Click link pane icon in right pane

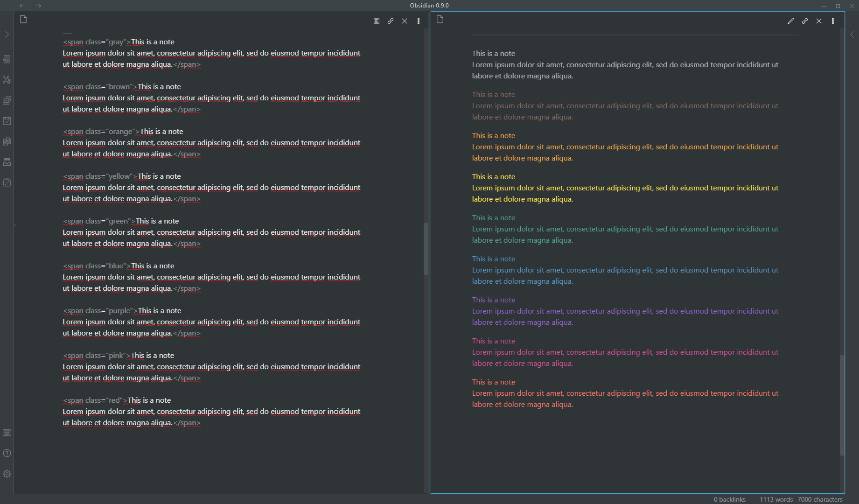tap(805, 21)
